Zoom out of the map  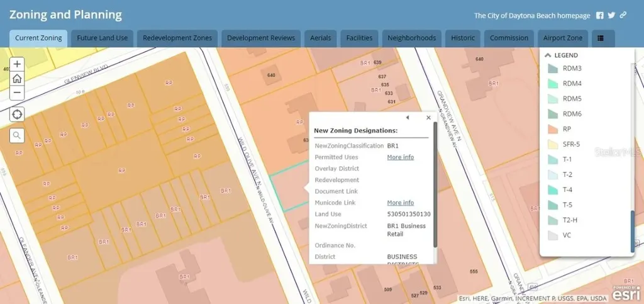click(x=17, y=93)
